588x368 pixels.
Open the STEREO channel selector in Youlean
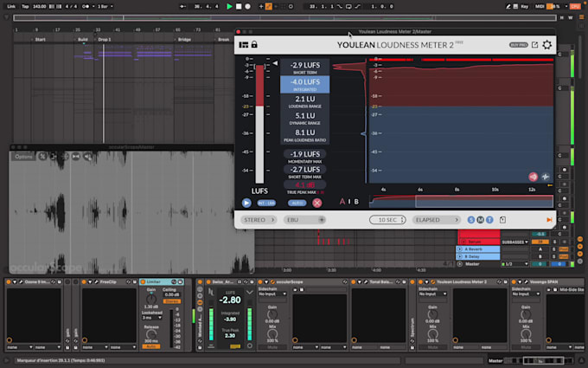point(259,220)
